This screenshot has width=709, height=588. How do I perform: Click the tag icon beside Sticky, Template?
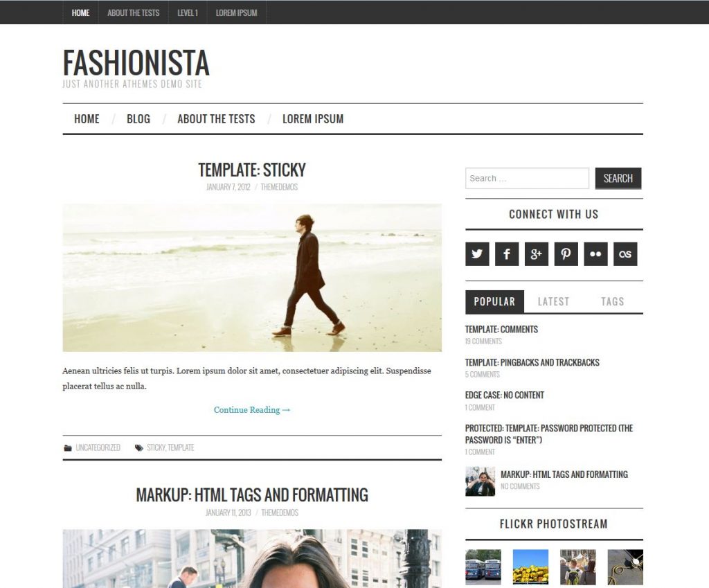138,448
